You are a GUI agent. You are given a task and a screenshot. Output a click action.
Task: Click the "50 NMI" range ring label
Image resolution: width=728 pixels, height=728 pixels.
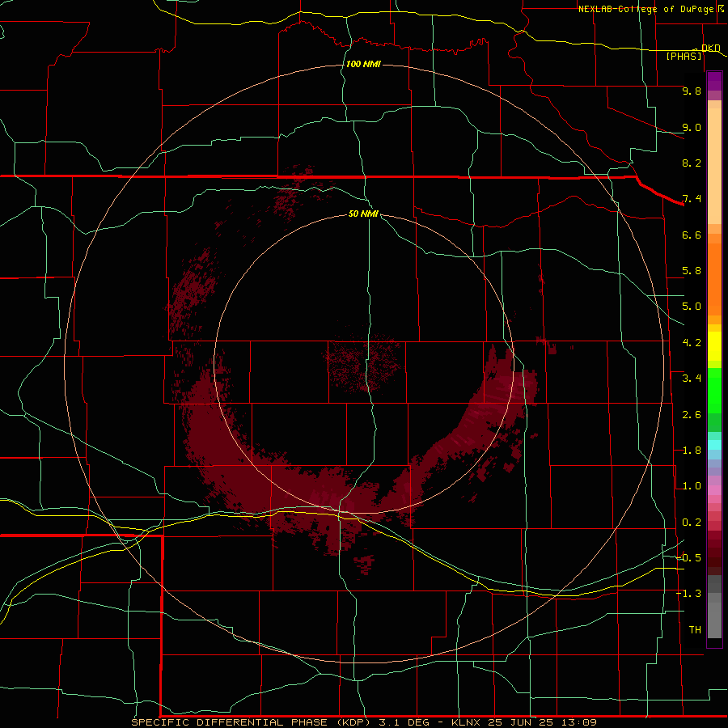(x=363, y=214)
